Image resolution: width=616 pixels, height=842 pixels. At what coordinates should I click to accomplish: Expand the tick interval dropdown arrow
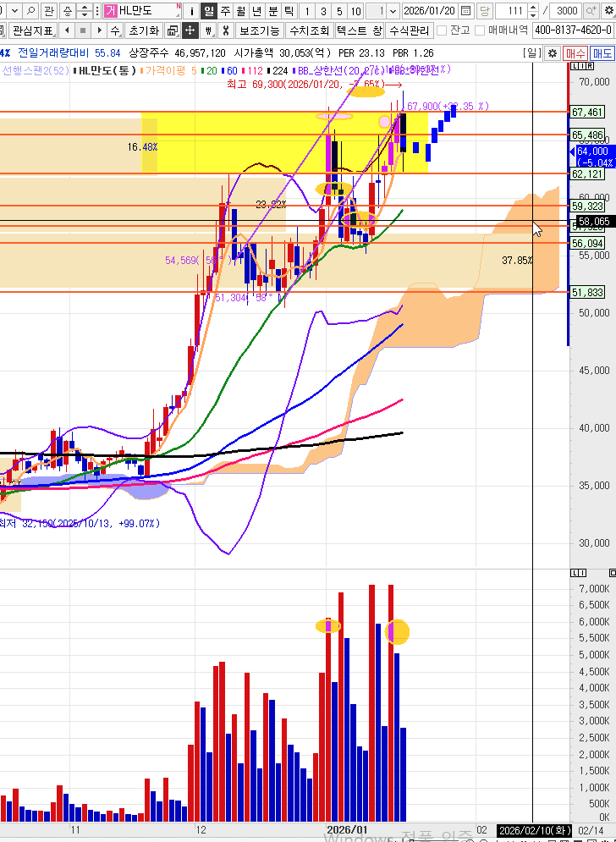[393, 11]
